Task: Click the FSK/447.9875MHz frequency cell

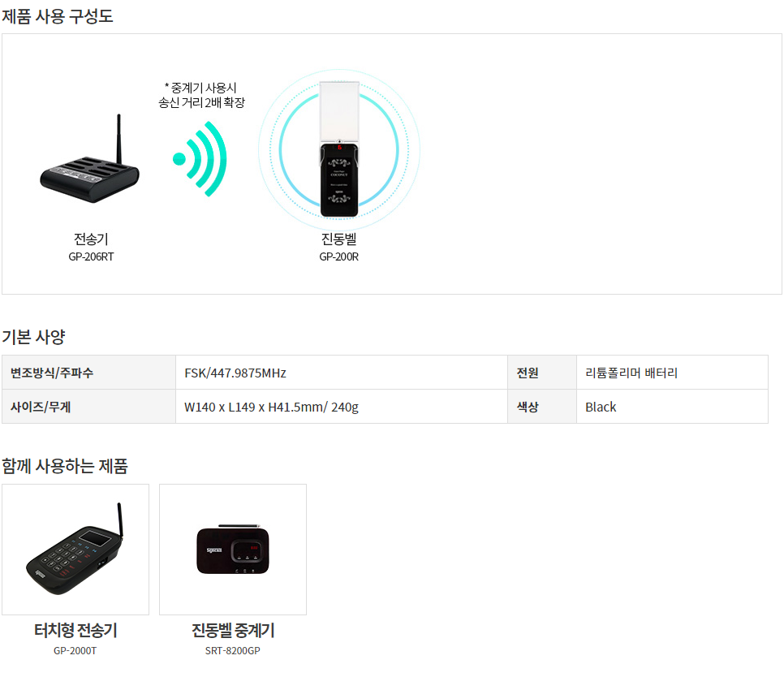Action: pyautogui.click(x=342, y=373)
